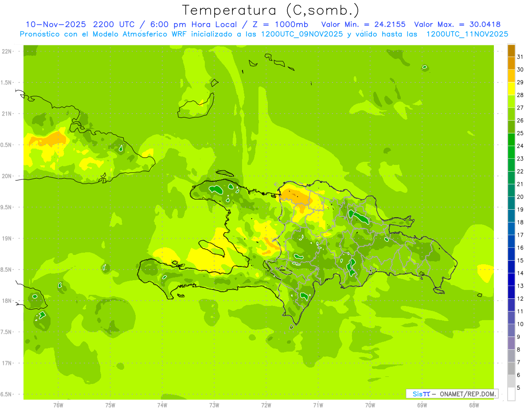The width and height of the screenshot is (532, 411).
Task: Click the '71W' longitude label
Action: [318, 405]
